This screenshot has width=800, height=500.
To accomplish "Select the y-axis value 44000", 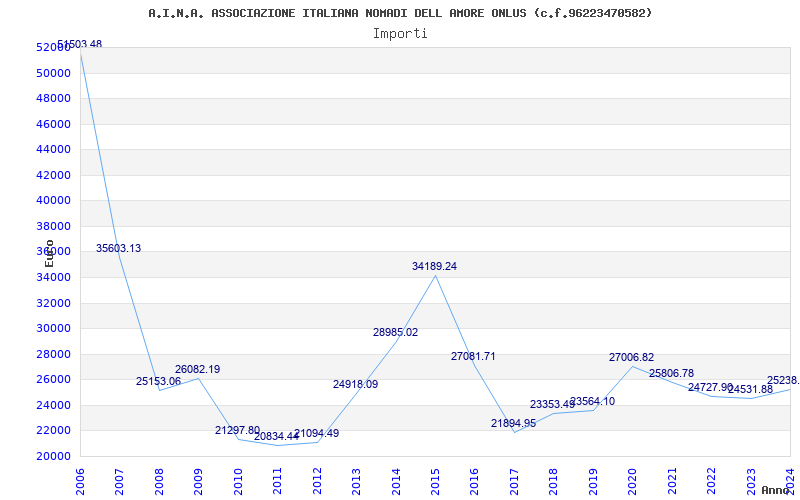I will pyautogui.click(x=53, y=149).
